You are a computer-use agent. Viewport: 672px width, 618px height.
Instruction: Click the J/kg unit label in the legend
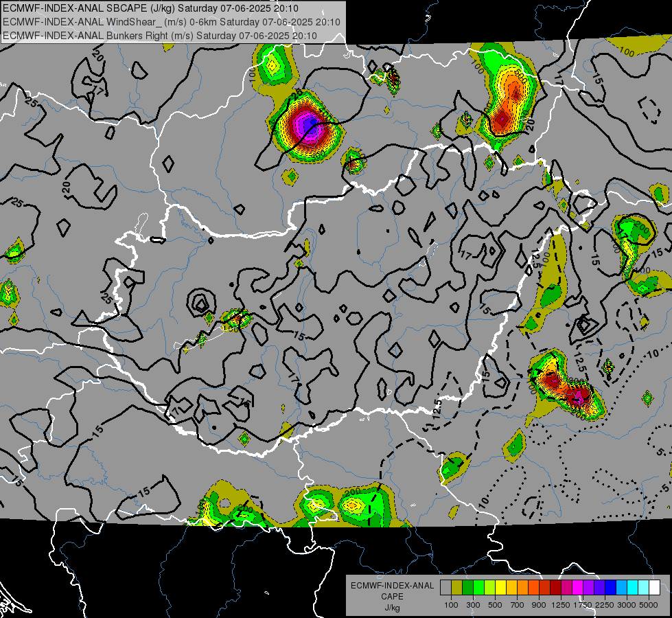click(x=392, y=608)
